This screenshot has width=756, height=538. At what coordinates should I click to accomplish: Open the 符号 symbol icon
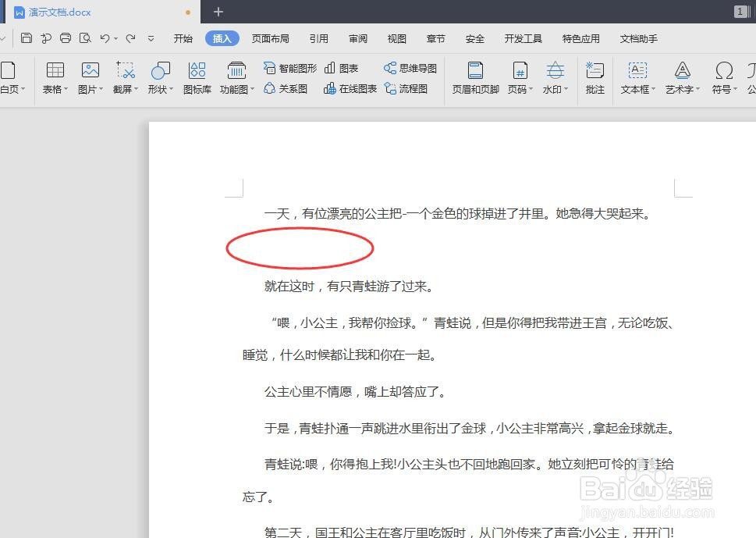(x=724, y=70)
